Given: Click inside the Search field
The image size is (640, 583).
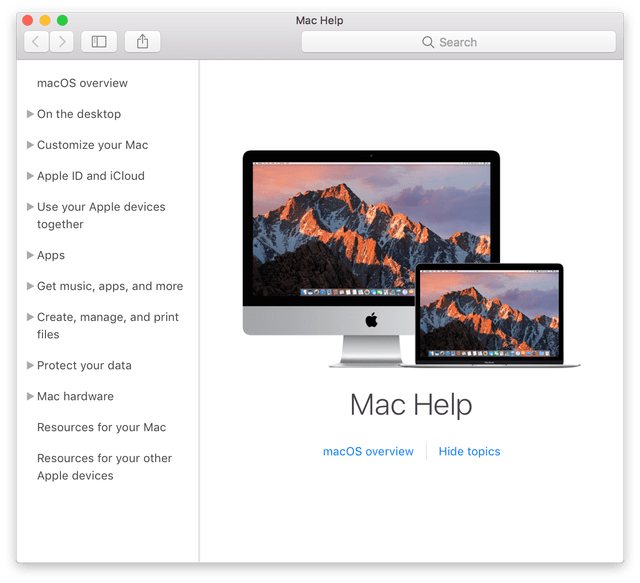Looking at the screenshot, I should 458,42.
